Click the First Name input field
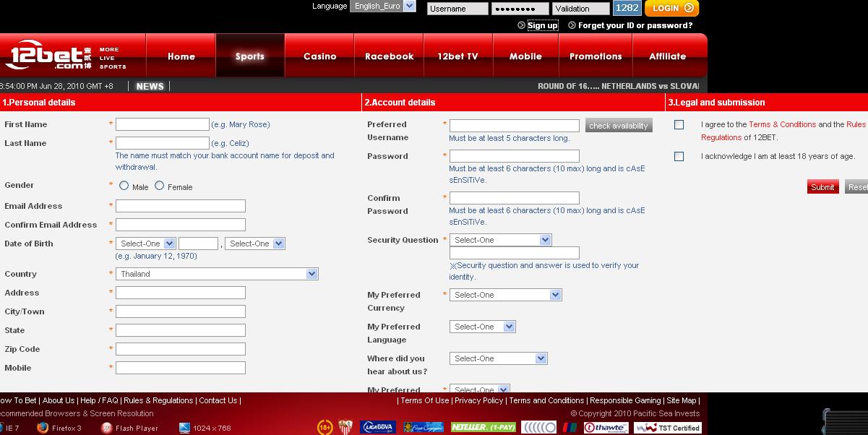The image size is (868, 435). pos(162,124)
